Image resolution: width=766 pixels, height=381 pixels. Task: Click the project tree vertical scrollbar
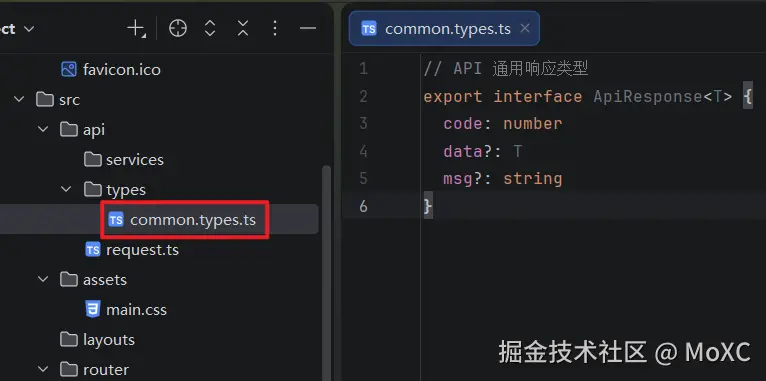point(326,274)
